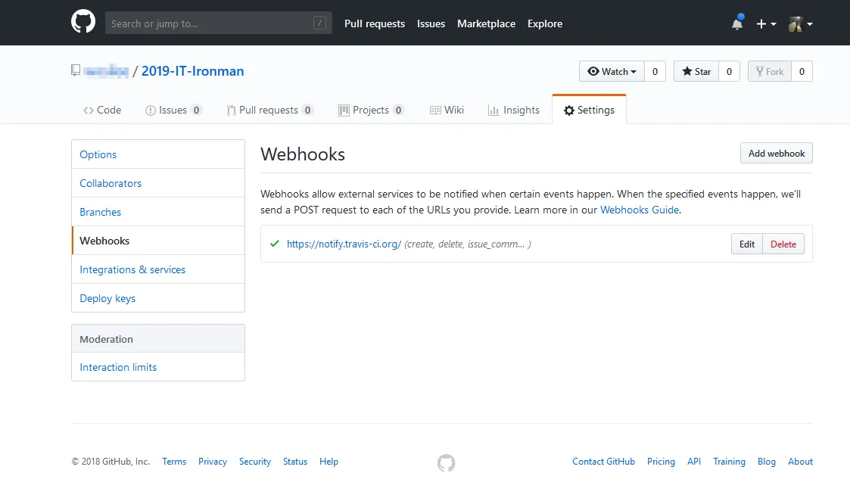Open the Watch dropdown
850x504 pixels.
pos(611,70)
